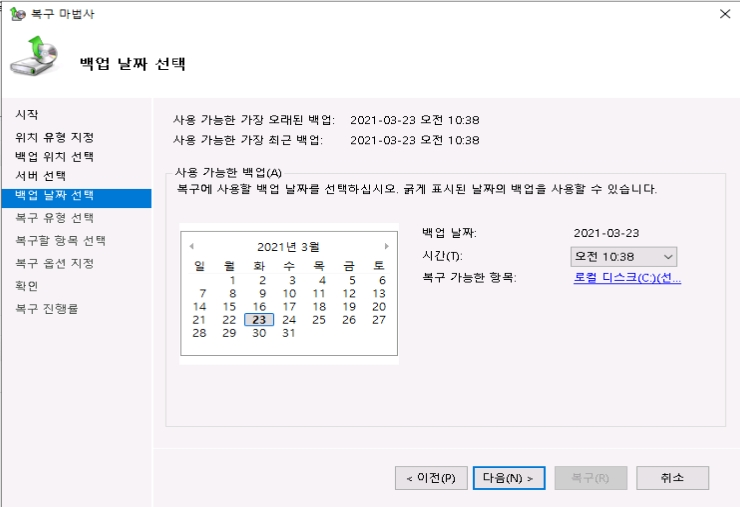Select the 복구 진행률 step
The image size is (740, 507).
(x=46, y=308)
